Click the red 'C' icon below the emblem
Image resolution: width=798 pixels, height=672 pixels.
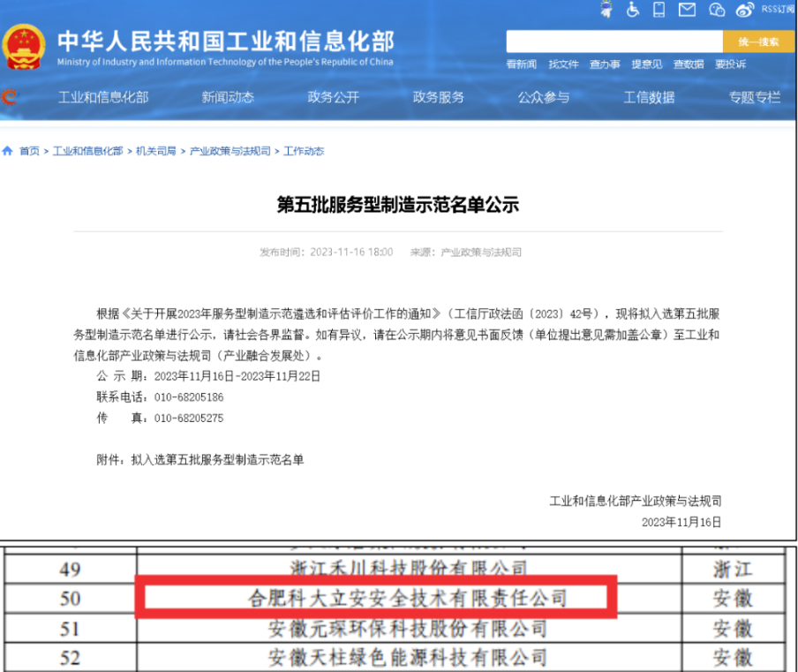10,99
